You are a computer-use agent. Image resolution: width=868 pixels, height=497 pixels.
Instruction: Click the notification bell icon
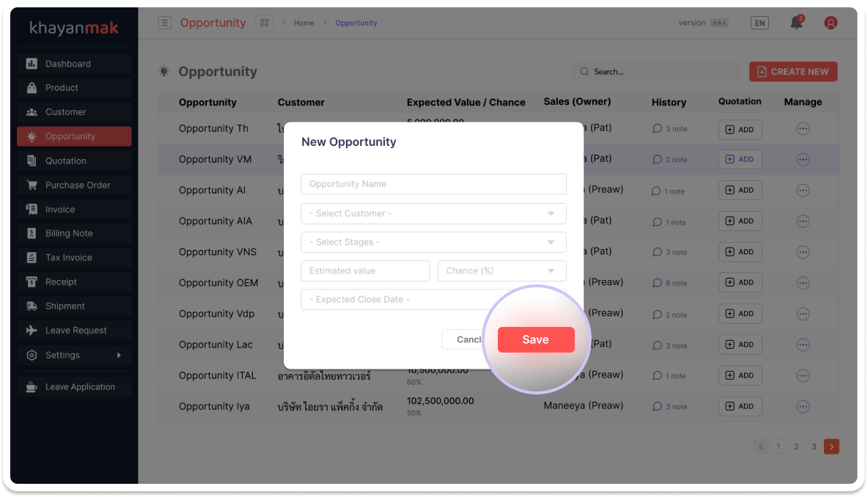pyautogui.click(x=796, y=23)
